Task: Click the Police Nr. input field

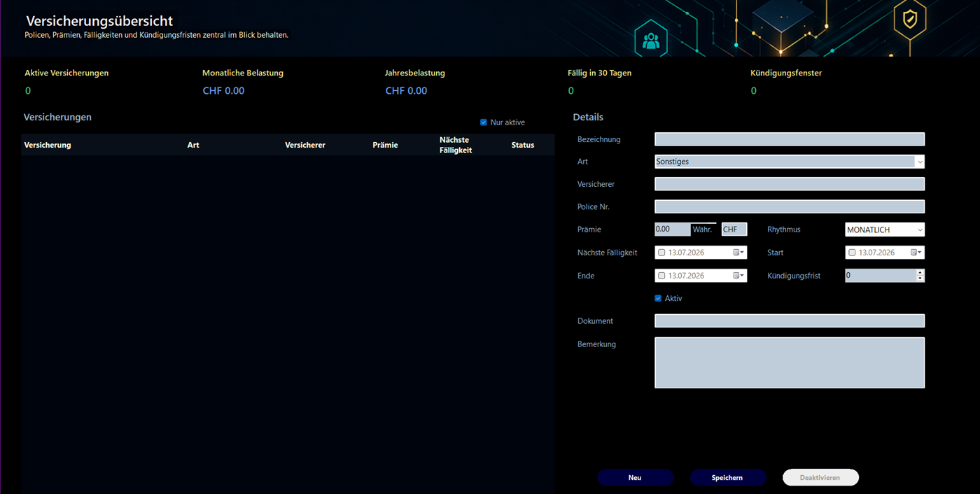Action: pyautogui.click(x=790, y=206)
